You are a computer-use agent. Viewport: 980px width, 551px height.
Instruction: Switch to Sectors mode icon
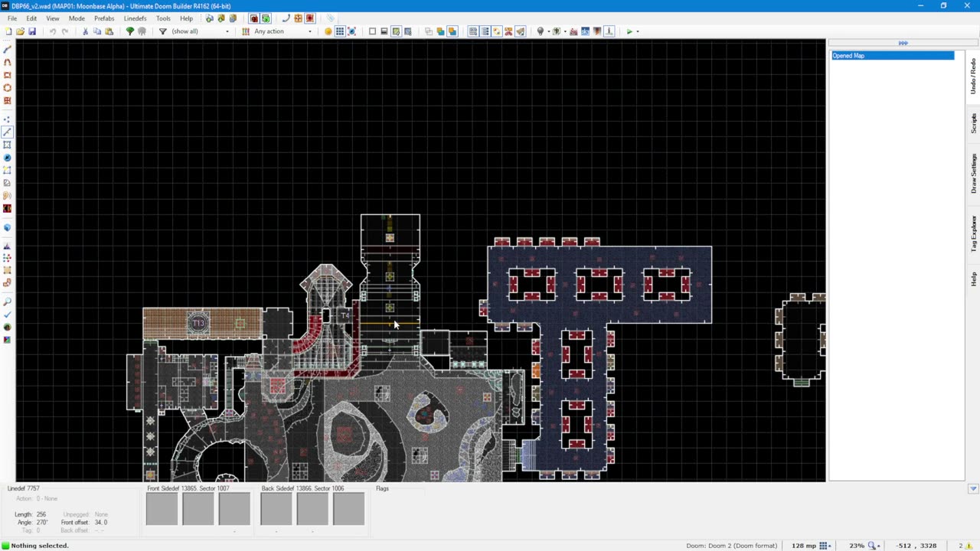coord(8,145)
